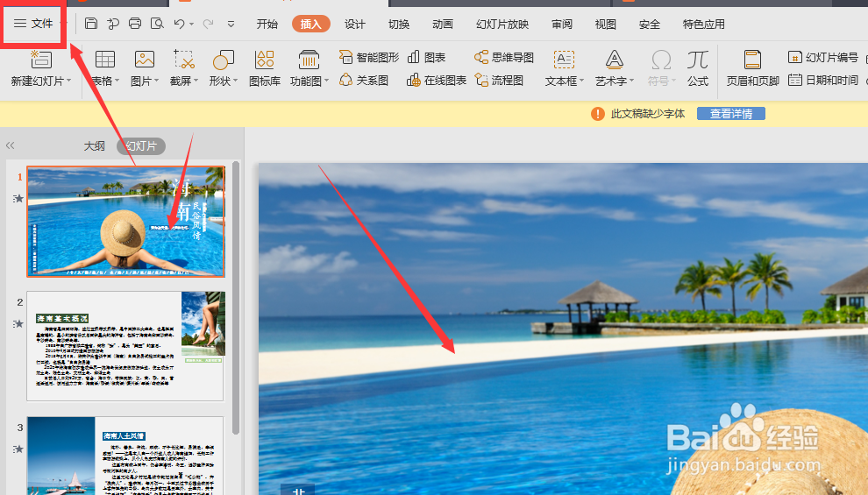
Task: Click the 艺术字 word art icon
Action: 614,60
